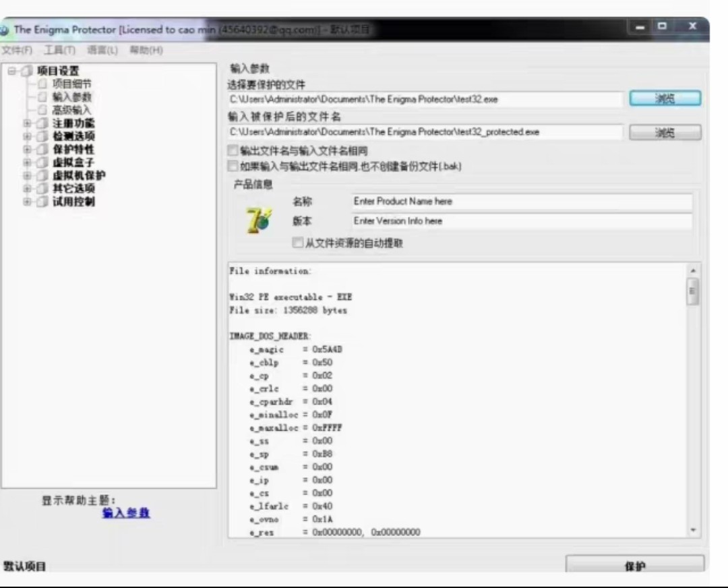Maximize the Enigma Protector window
728x588 pixels.
[663, 26]
